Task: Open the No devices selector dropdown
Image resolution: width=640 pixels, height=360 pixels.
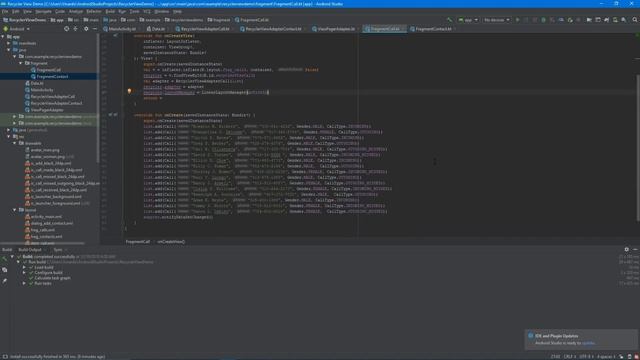Action: point(496,20)
